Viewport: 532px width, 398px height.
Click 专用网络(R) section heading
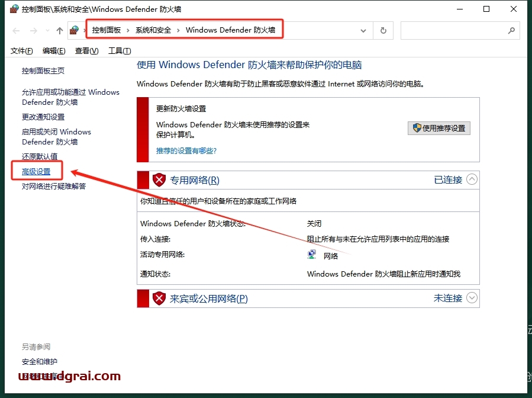point(195,180)
